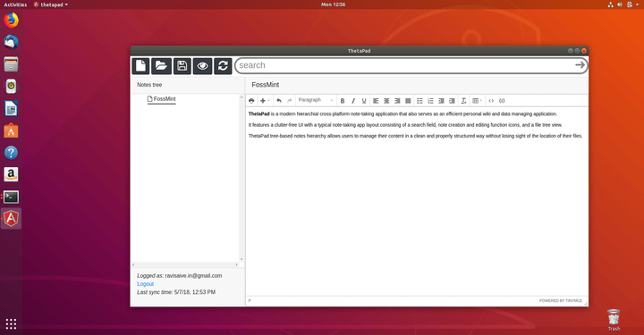Click the left arrow of the horizontal tree scrollbar
This screenshot has width=644, height=335.
click(x=133, y=264)
